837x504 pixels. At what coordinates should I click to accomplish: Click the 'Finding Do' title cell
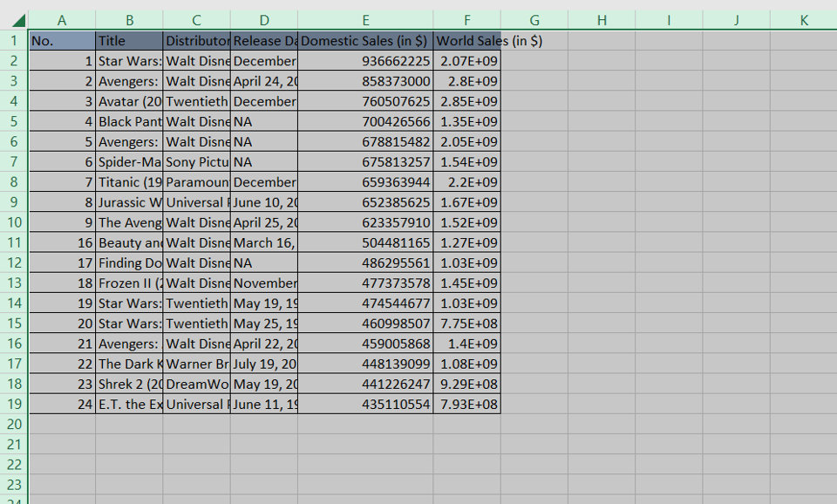tap(129, 262)
